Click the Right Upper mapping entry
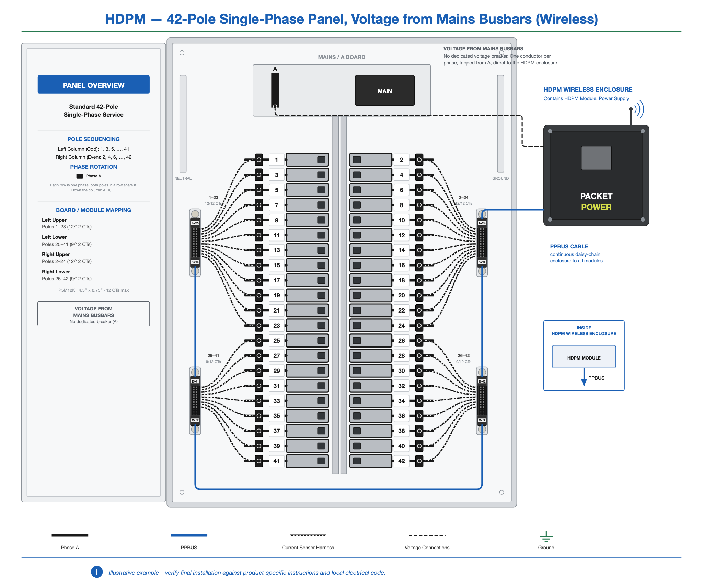This screenshot has width=703, height=588. click(67, 258)
